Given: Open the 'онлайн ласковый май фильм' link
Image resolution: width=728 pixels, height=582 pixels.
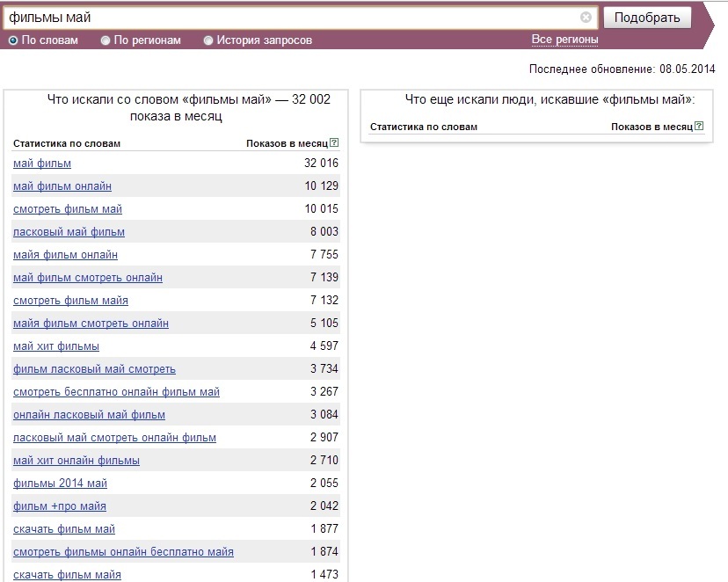Looking at the screenshot, I should [x=89, y=414].
